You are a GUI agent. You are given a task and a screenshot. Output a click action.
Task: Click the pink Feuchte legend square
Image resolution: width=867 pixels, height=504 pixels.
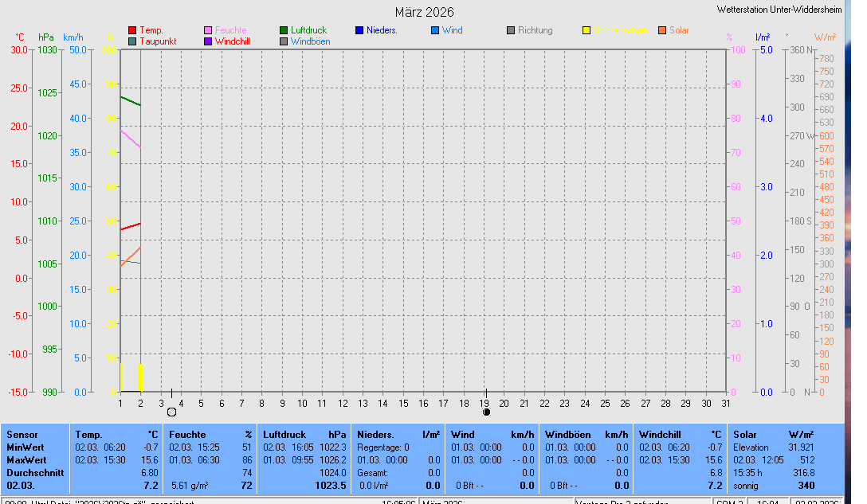(x=208, y=30)
